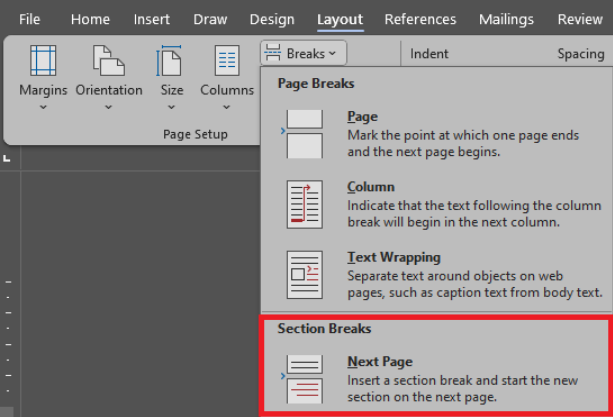Switch to the Insert tab
The height and width of the screenshot is (417, 613).
pos(152,19)
